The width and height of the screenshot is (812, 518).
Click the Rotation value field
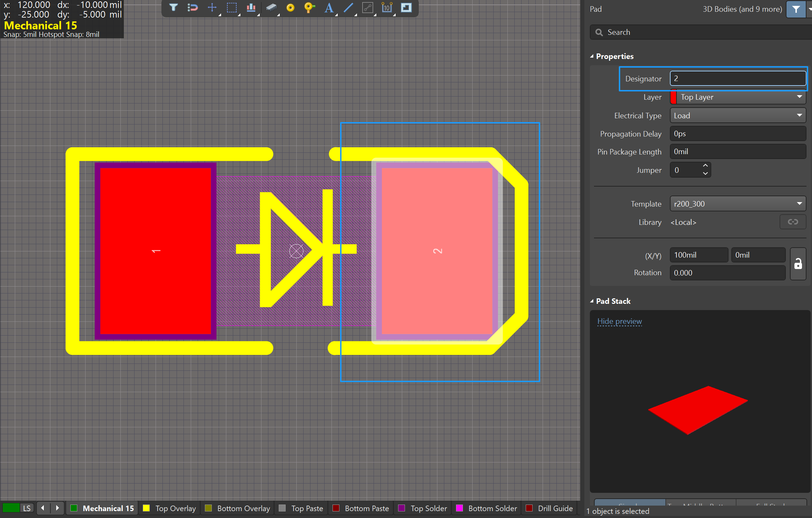727,273
